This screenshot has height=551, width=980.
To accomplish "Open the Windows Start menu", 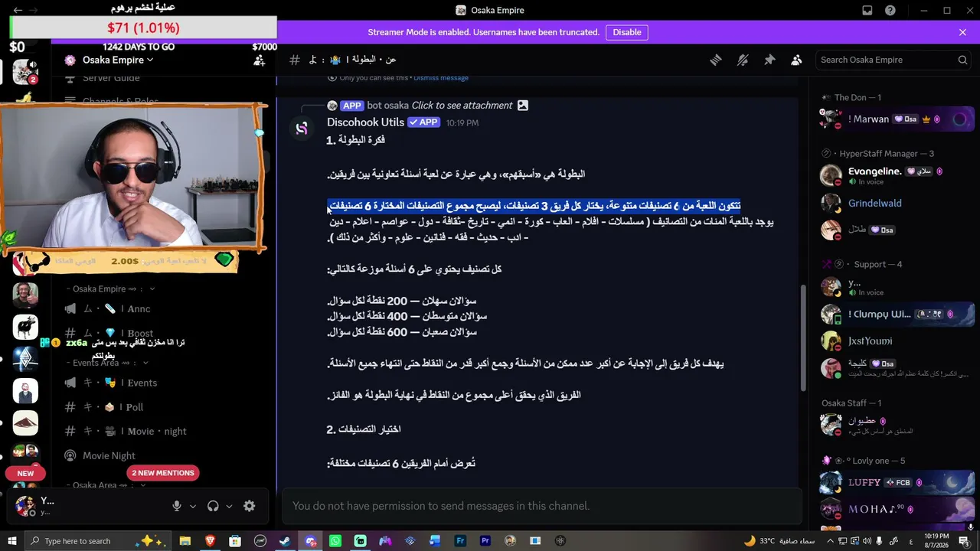I will point(11,541).
